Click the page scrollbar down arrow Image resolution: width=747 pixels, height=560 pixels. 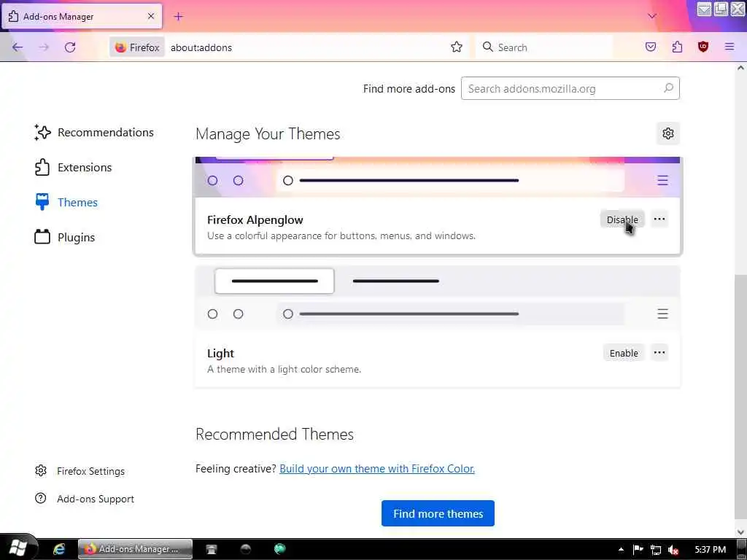pyautogui.click(x=740, y=532)
